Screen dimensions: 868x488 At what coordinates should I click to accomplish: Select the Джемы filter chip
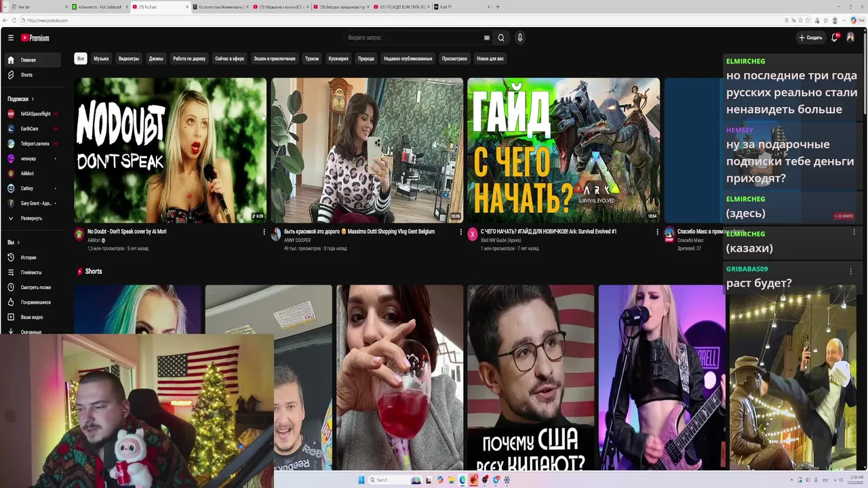[x=156, y=59]
